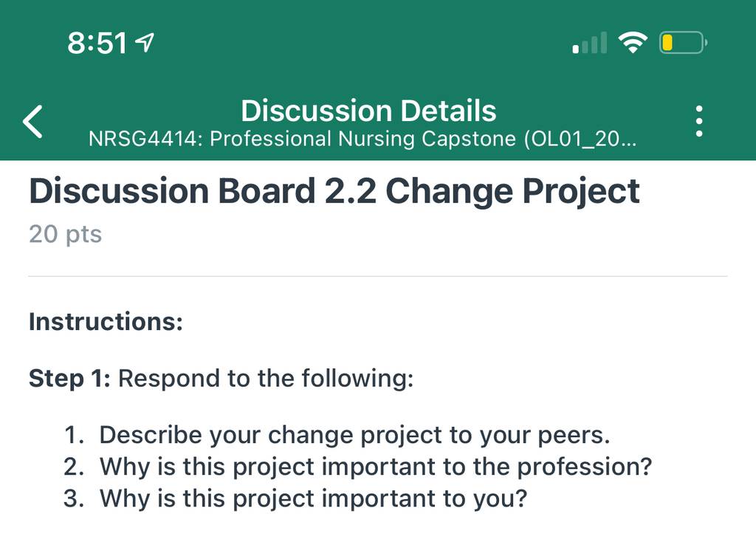Tap the Wi-Fi status icon
Viewport: 756px width, 539px height.
(633, 42)
